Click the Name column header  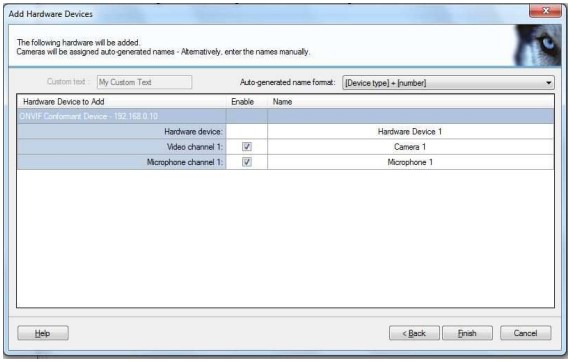point(411,101)
